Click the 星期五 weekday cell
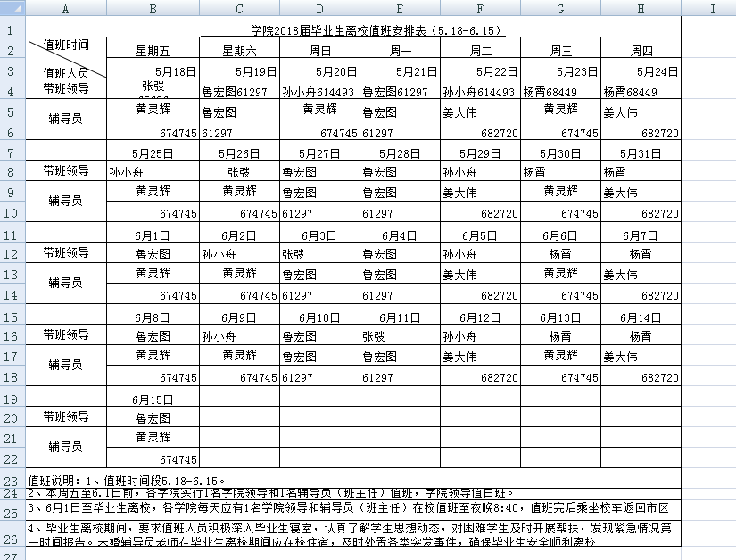 [153, 51]
